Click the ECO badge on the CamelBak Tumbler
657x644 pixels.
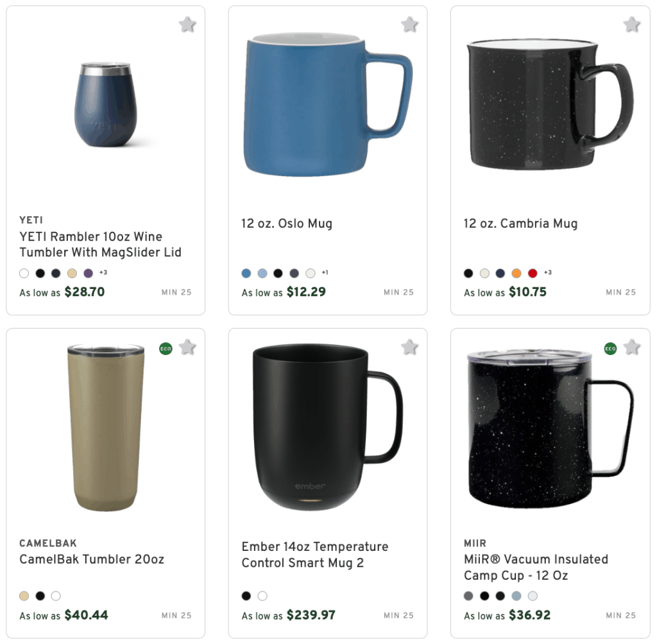[x=166, y=349]
